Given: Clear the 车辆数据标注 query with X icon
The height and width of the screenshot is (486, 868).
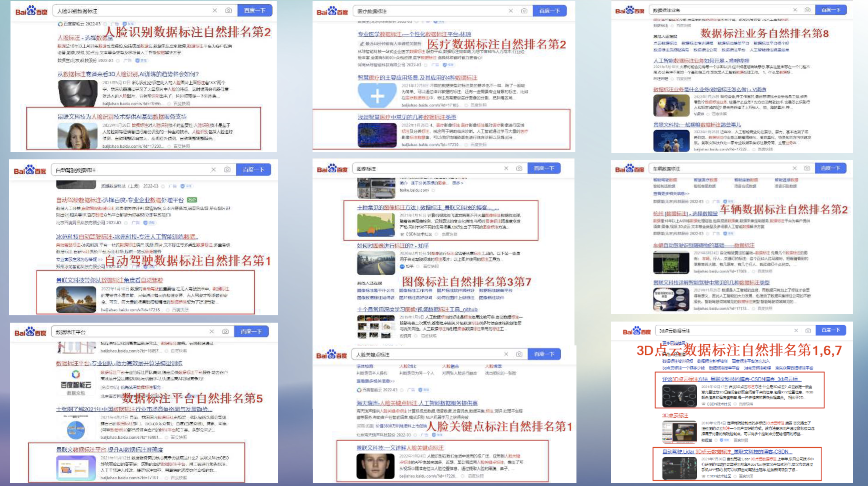Looking at the screenshot, I should click(x=795, y=168).
